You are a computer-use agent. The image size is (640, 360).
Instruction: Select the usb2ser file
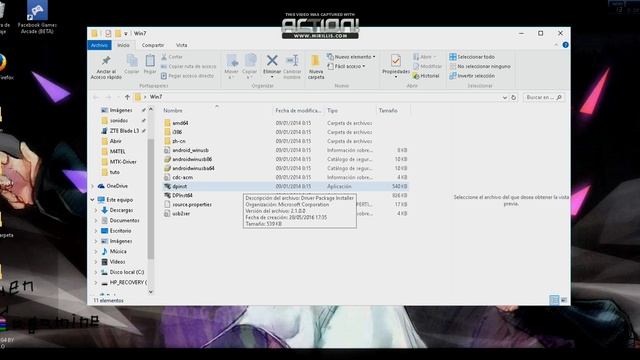(181, 213)
